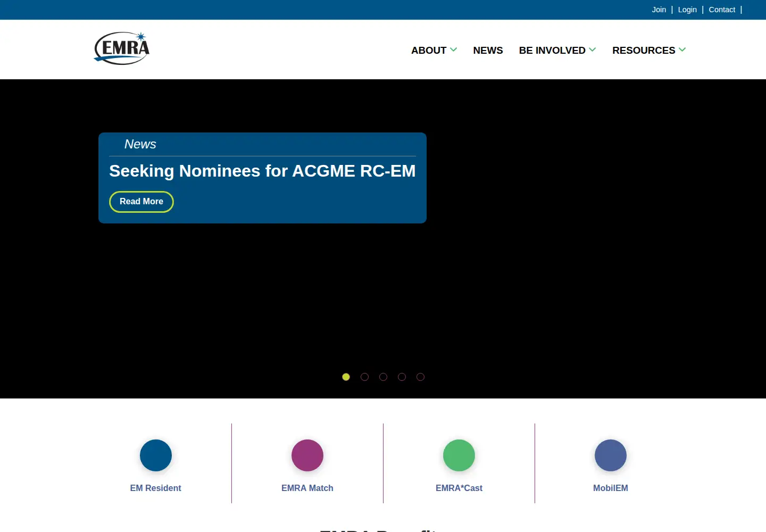The image size is (766, 532).
Task: Click the News category label on slide
Action: pyautogui.click(x=140, y=144)
